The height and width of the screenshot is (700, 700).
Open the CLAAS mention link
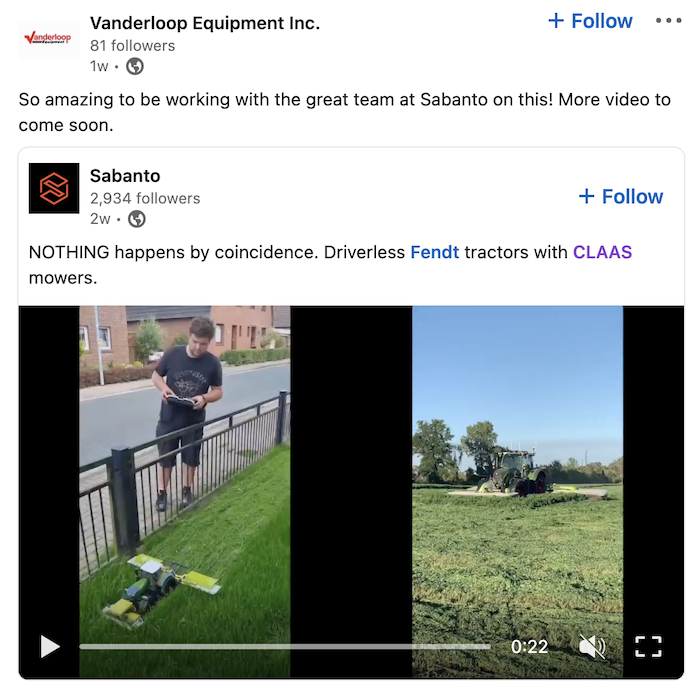click(x=602, y=252)
